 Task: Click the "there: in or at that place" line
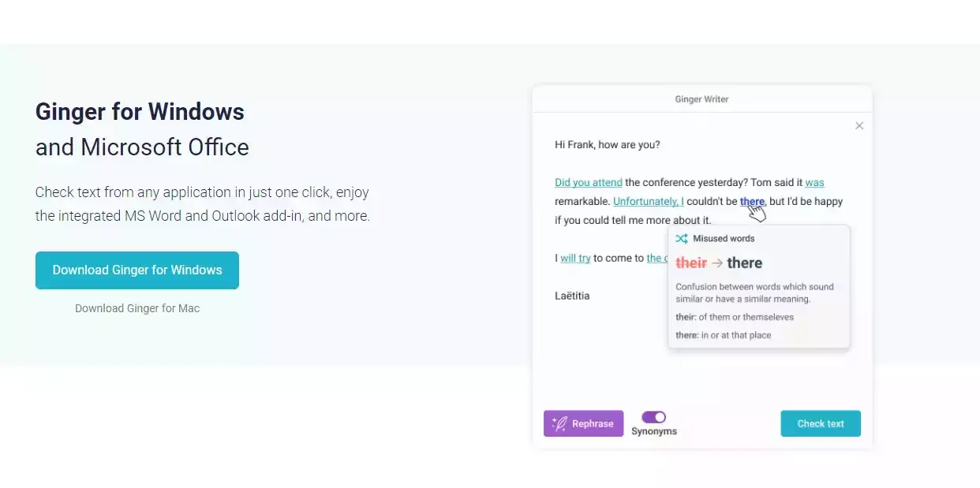pos(724,335)
